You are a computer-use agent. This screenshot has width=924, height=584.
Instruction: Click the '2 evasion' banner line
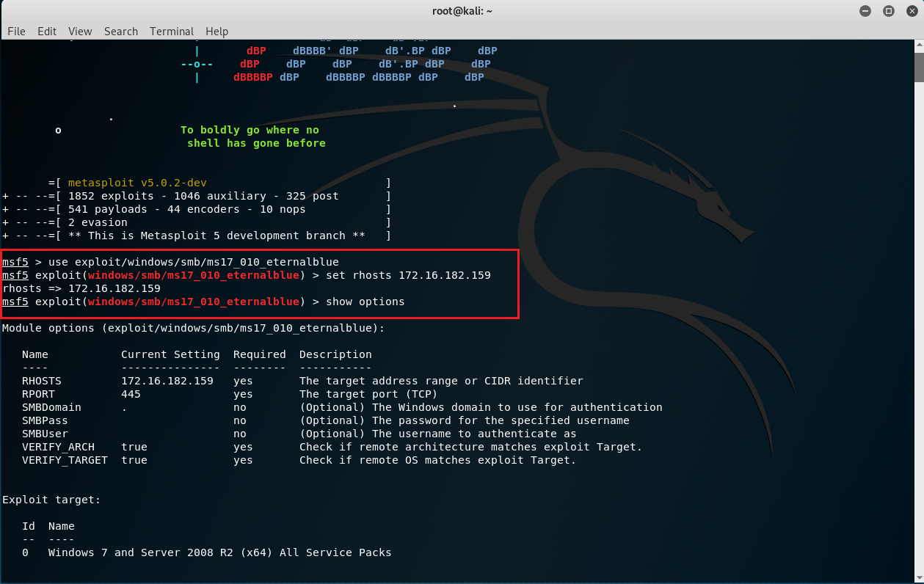click(98, 222)
